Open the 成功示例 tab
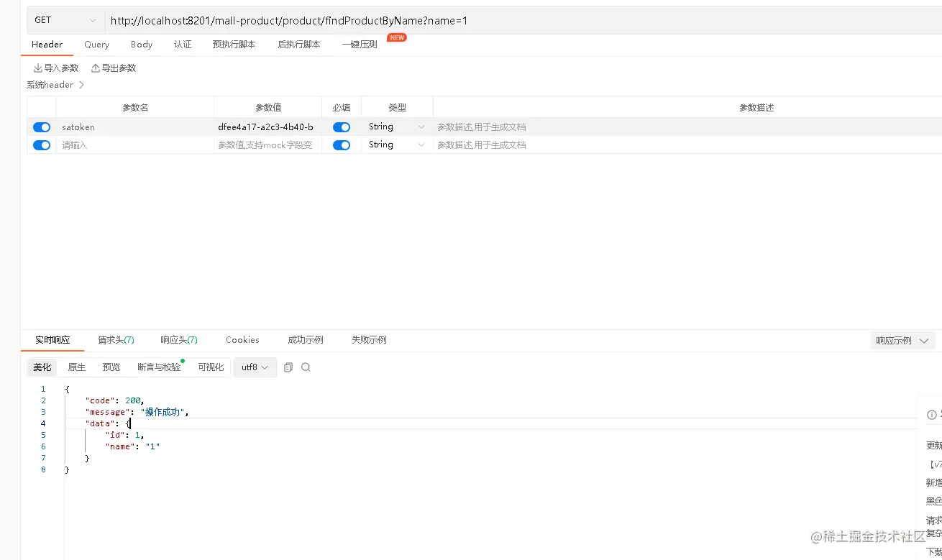Viewport: 942px width, 560px height. click(x=306, y=340)
